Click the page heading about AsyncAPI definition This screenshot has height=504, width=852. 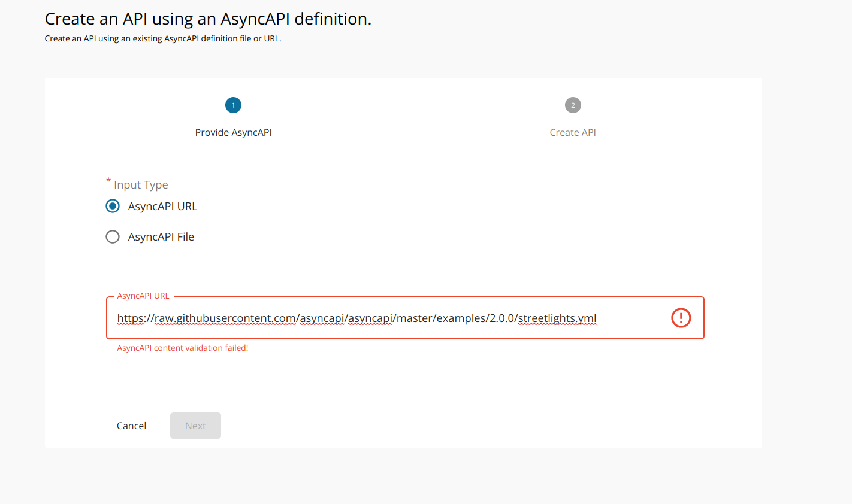(x=207, y=19)
